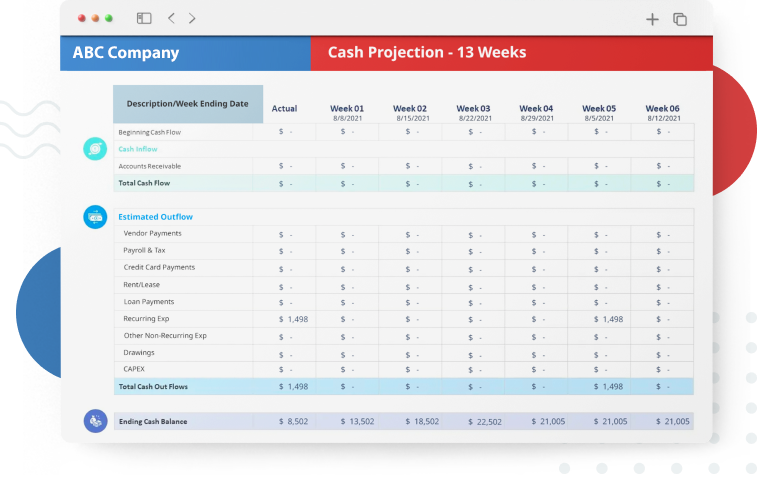Select the Week 03 column header

click(x=473, y=109)
